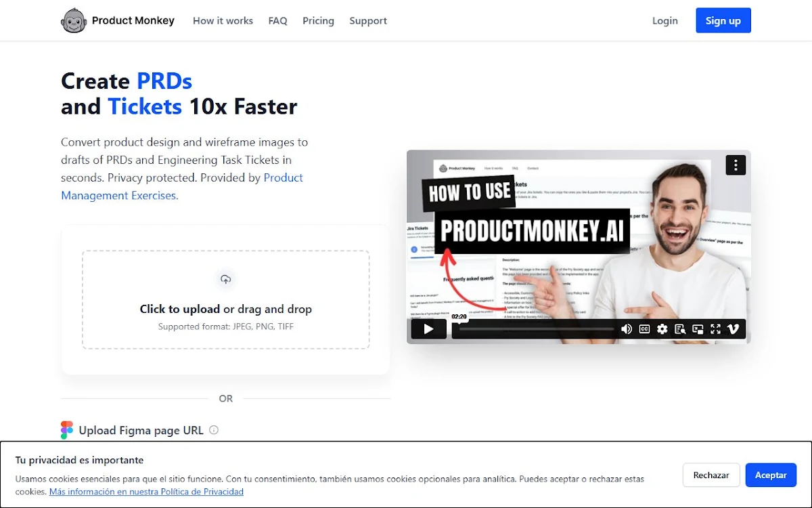This screenshot has height=508, width=812.
Task: Open the How it works page
Action: click(223, 21)
